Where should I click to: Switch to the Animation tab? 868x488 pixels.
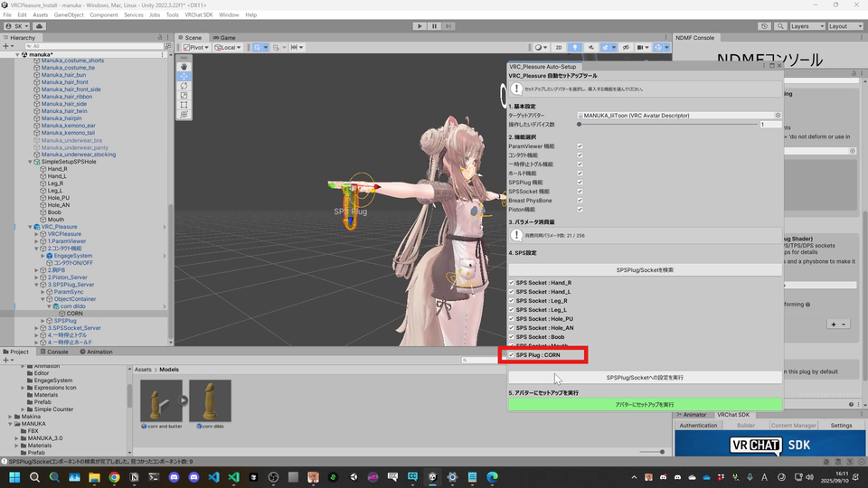pos(97,352)
